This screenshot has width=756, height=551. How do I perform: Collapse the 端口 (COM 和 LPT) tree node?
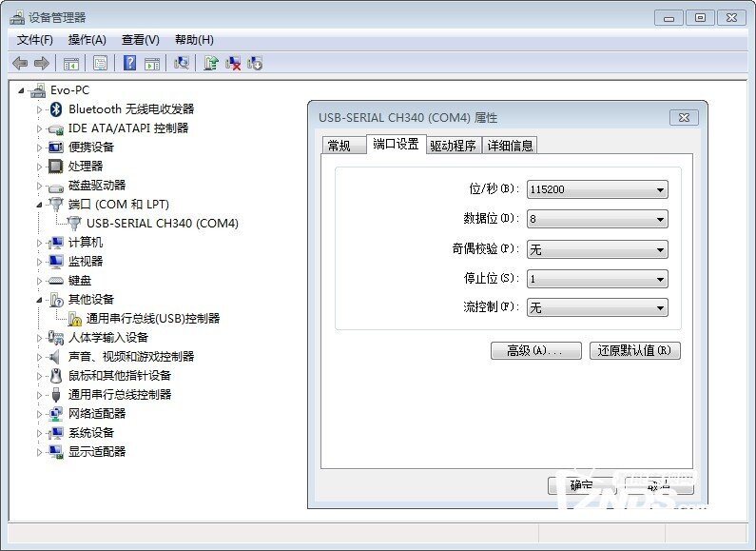pos(39,205)
